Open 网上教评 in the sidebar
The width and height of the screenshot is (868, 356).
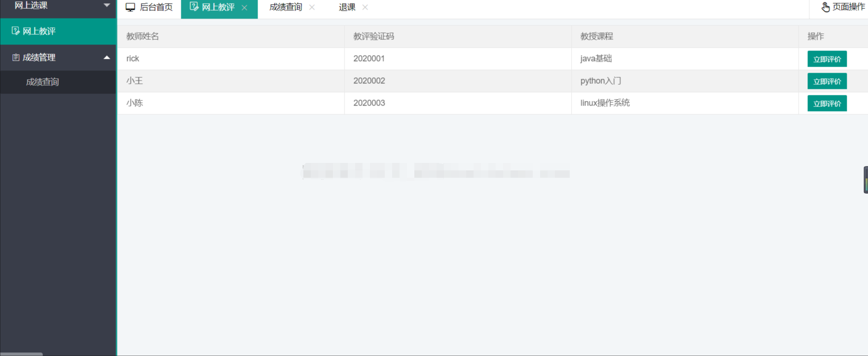coord(58,31)
